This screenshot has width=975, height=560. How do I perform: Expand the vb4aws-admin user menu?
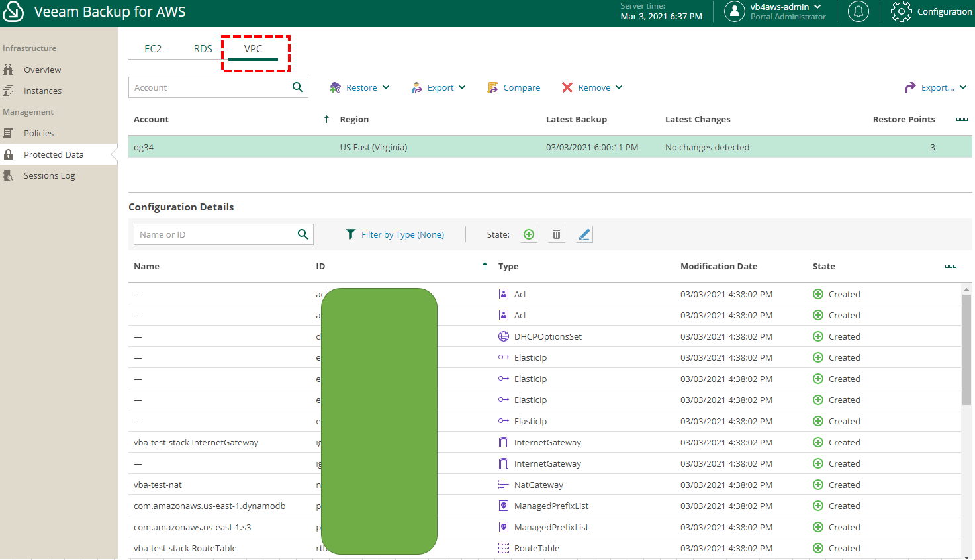[x=786, y=7]
